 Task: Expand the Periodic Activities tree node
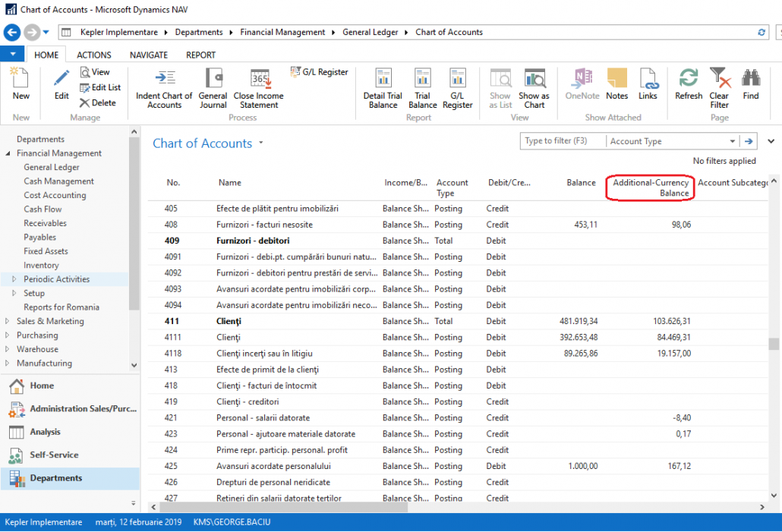click(x=14, y=279)
